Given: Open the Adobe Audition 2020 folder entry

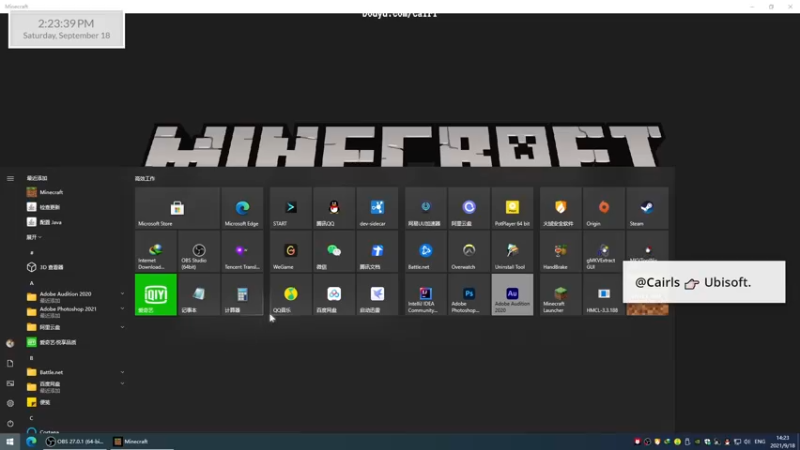Looking at the screenshot, I should click(76, 296).
